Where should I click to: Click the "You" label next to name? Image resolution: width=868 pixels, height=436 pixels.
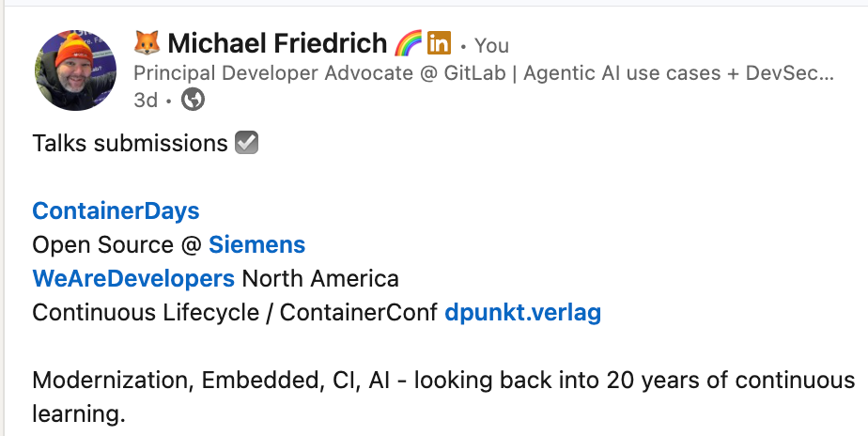(491, 45)
